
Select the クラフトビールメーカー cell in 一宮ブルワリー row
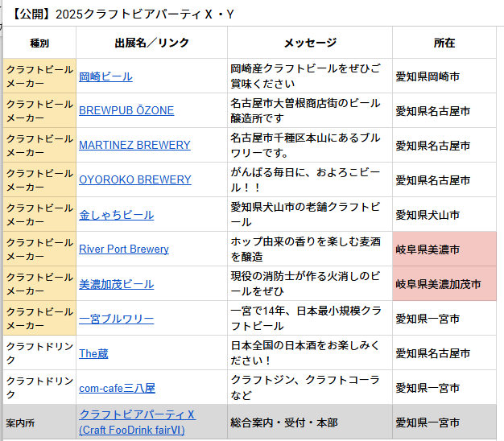(x=39, y=319)
